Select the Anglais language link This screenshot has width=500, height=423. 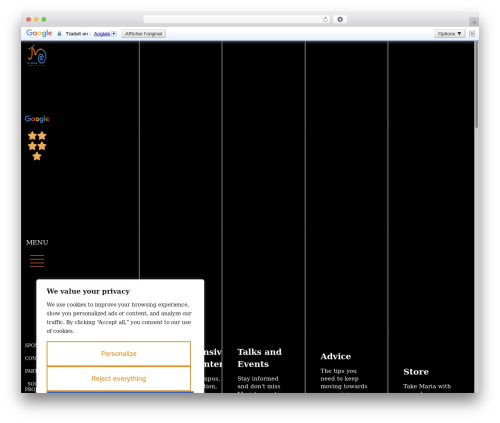point(102,34)
